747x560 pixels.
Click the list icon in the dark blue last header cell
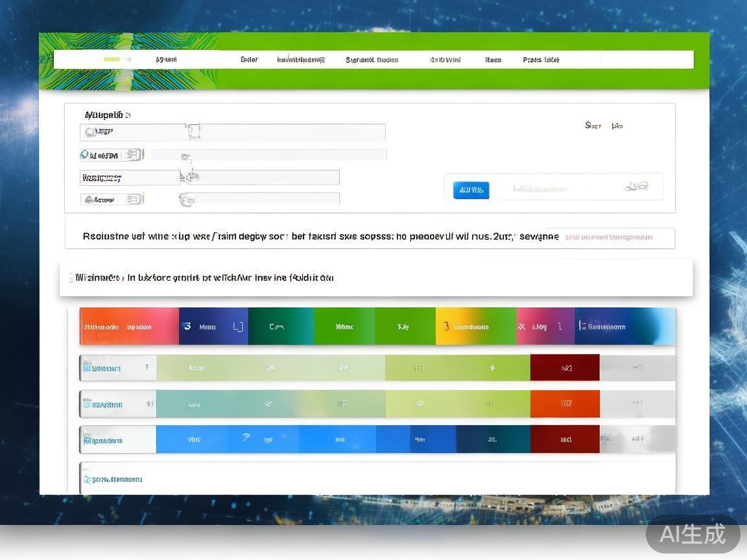point(582,326)
